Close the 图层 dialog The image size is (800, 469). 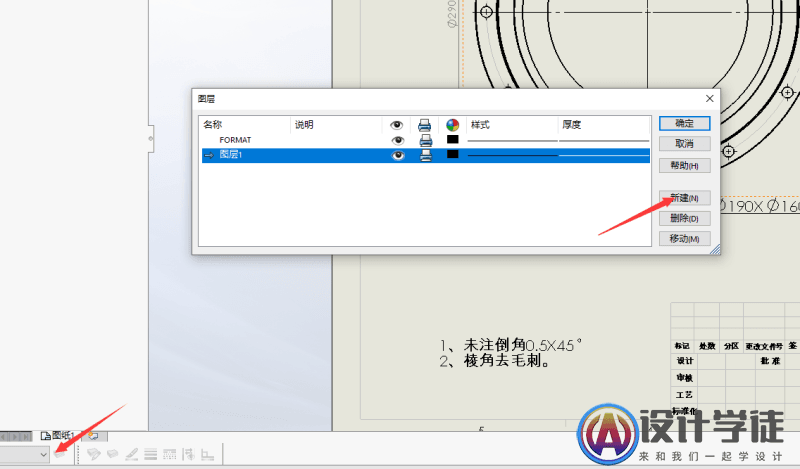coord(709,98)
